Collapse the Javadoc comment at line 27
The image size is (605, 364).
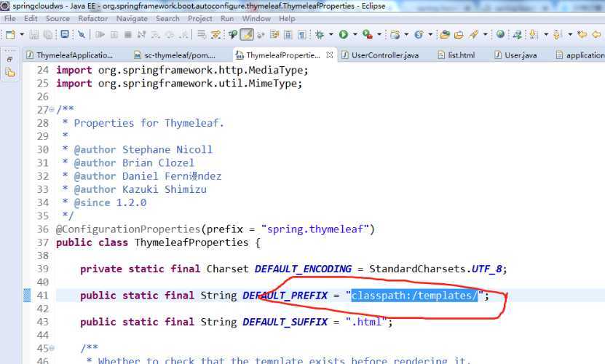pos(52,110)
